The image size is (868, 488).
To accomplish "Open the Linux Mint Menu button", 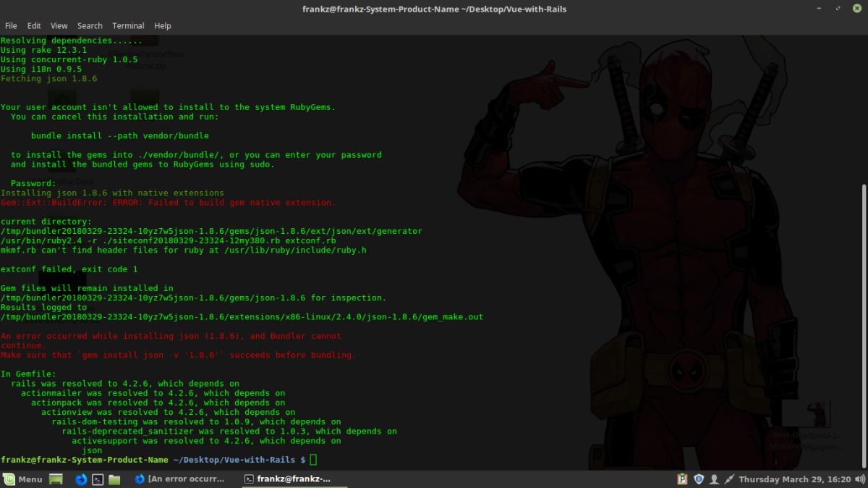I will pyautogui.click(x=22, y=479).
